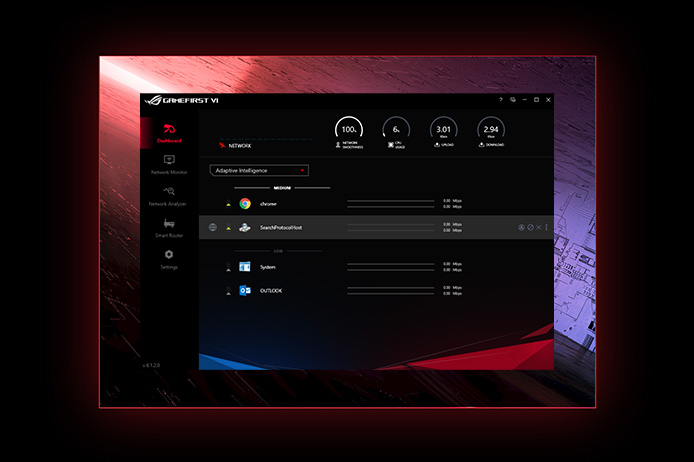Select the System row name
Screen dimensions: 694x462
tap(268, 267)
